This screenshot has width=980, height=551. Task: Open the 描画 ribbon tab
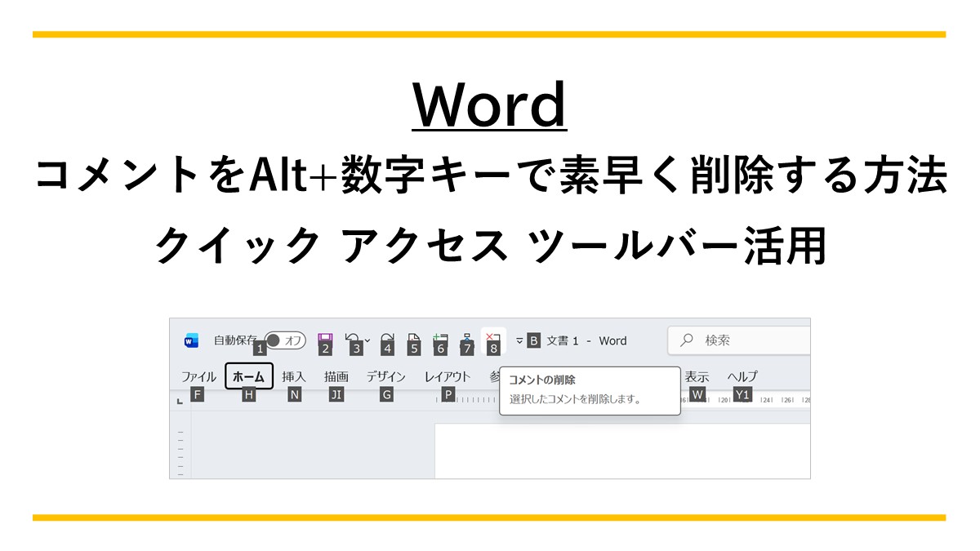click(336, 376)
